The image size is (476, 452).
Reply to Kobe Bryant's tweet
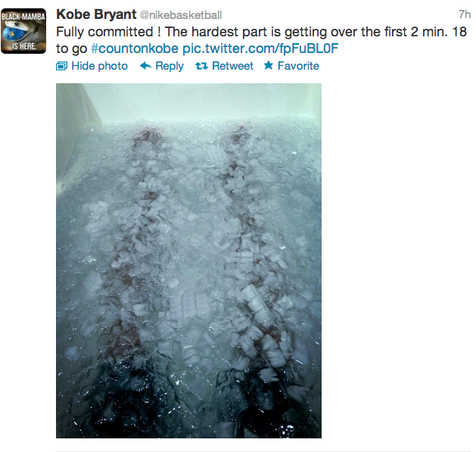(170, 66)
